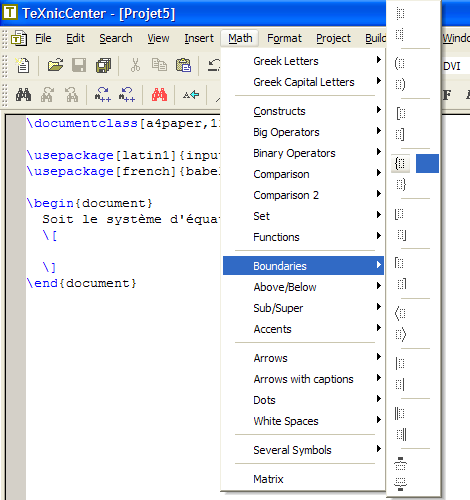The width and height of the screenshot is (470, 500).
Task: Open the View menu
Action: coord(158,38)
